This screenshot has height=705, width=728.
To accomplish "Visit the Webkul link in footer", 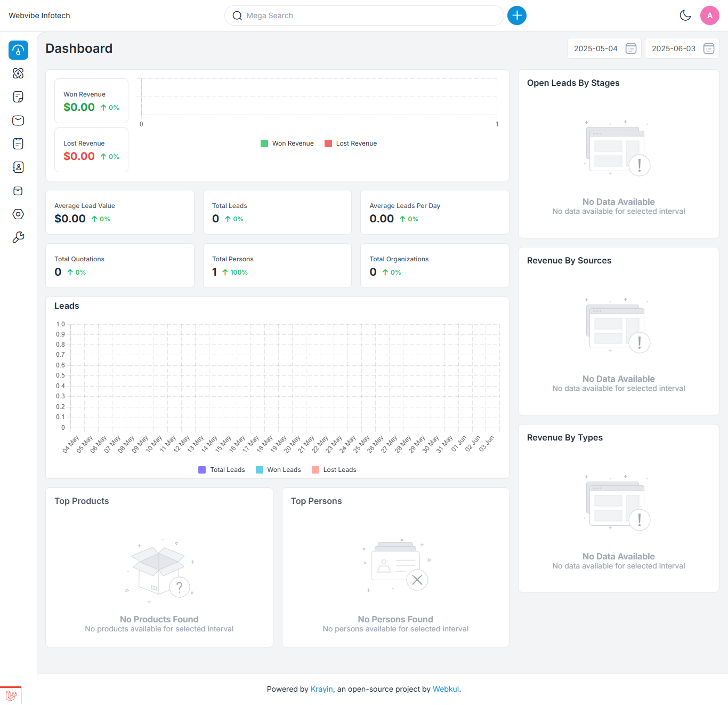I will [x=446, y=689].
